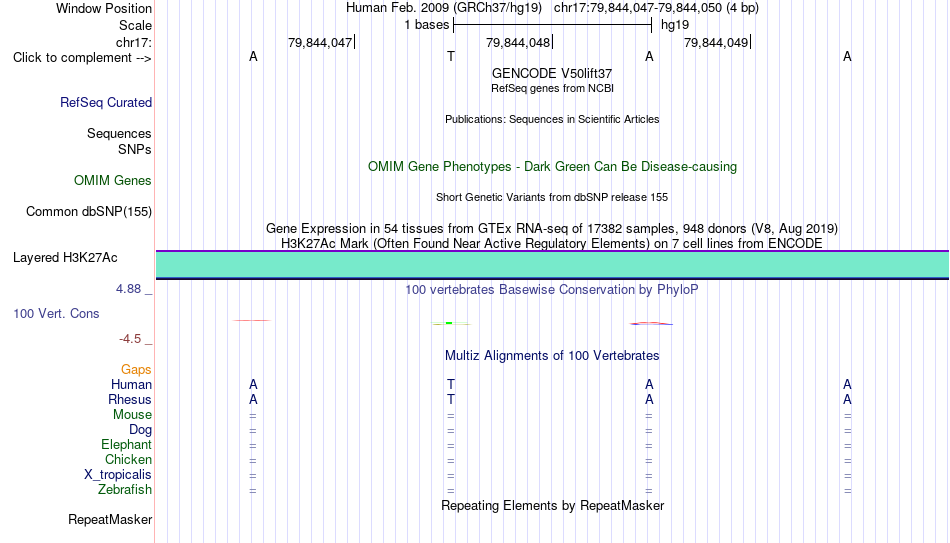950x543 pixels.
Task: Click the RefSeq Curated track label
Action: tap(106, 102)
